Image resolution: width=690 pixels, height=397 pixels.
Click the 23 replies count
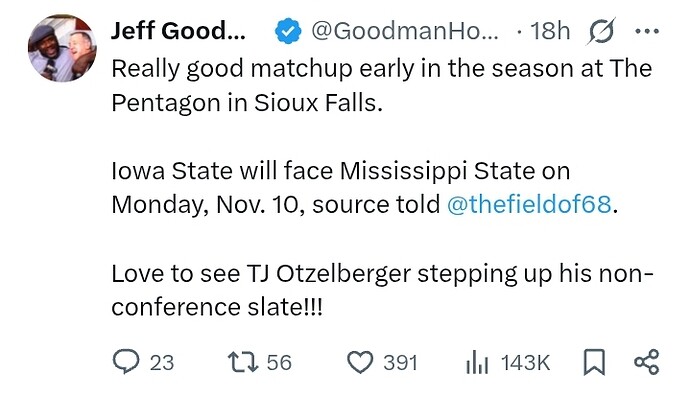(162, 363)
